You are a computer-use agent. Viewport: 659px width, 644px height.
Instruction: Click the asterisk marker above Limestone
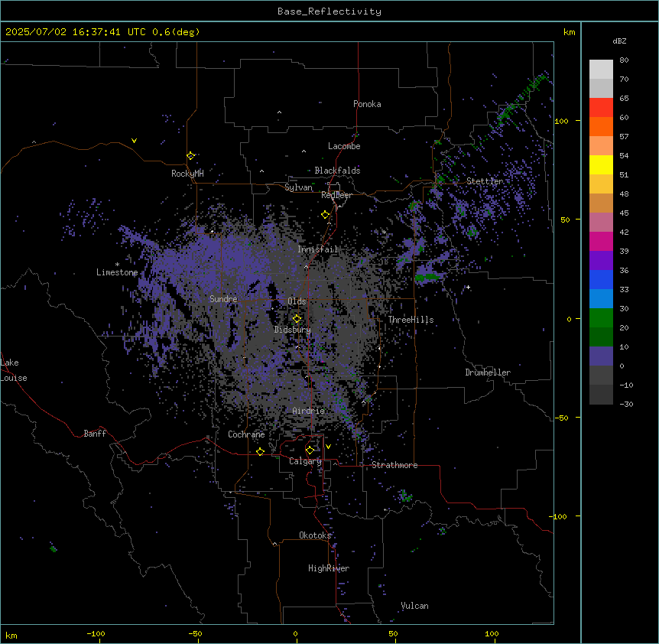point(117,265)
